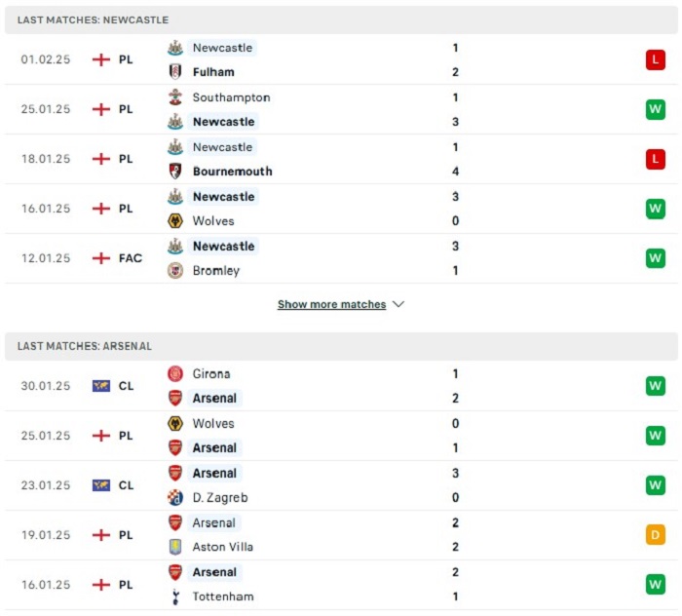The width and height of the screenshot is (682, 616).
Task: Select the Arsenal team name in Tottenham match
Action: click(x=215, y=572)
